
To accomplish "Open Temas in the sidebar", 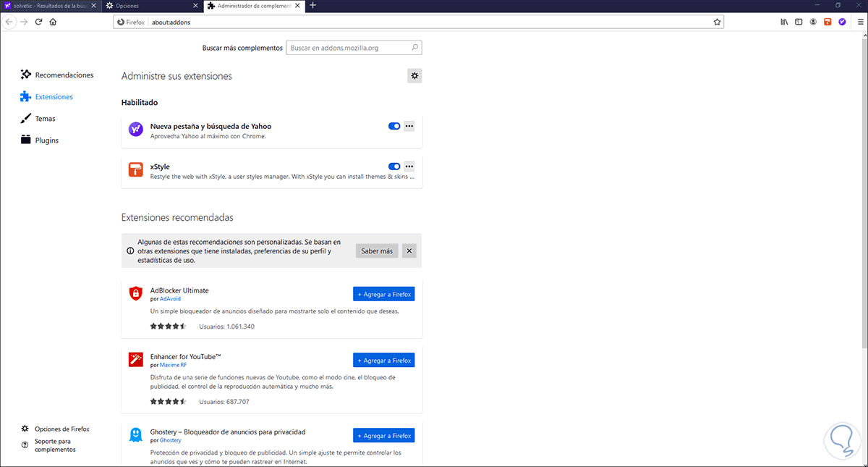I will [38, 118].
